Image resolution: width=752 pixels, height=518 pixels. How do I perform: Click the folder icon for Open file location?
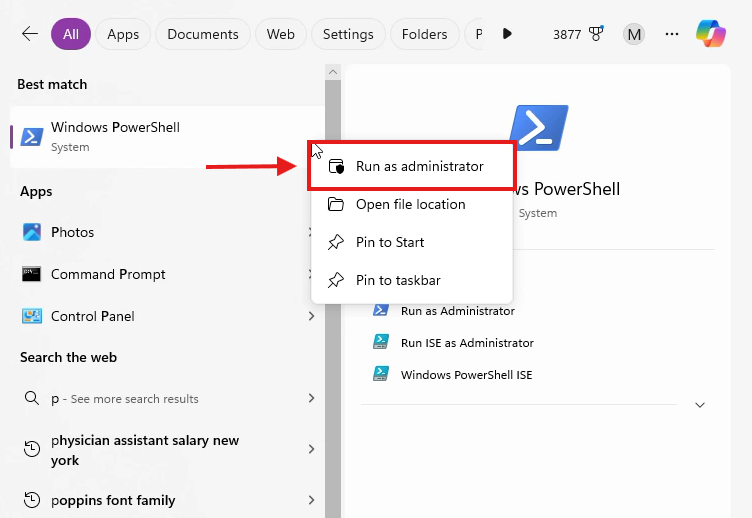pyautogui.click(x=336, y=204)
